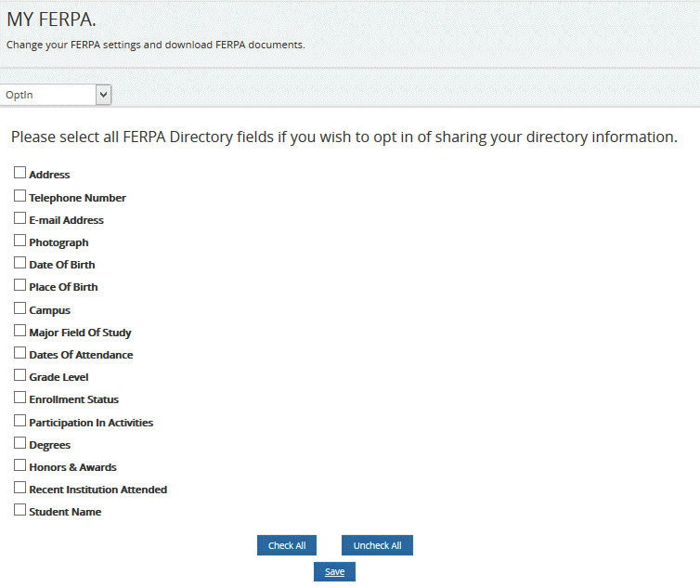The height and width of the screenshot is (588, 700).
Task: Enable Participation In Activities checkbox
Action: pyautogui.click(x=19, y=421)
